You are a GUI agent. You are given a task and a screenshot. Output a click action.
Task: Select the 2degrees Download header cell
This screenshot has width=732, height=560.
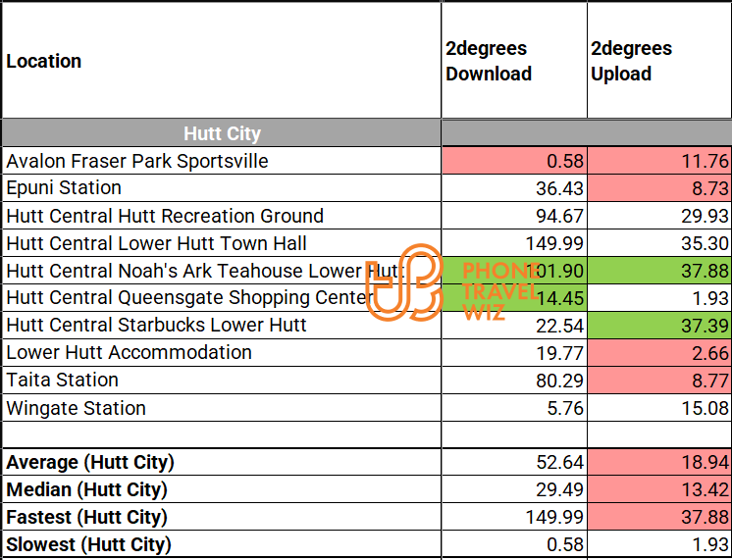point(513,61)
